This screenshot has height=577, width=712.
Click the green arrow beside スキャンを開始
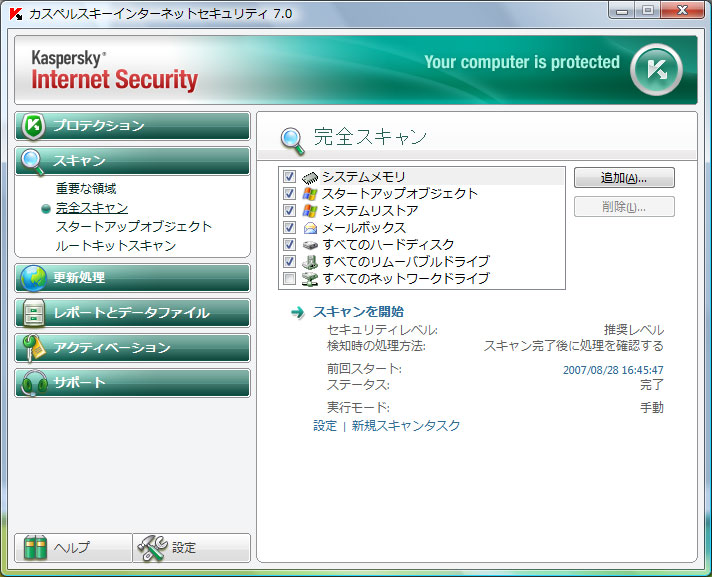[297, 312]
